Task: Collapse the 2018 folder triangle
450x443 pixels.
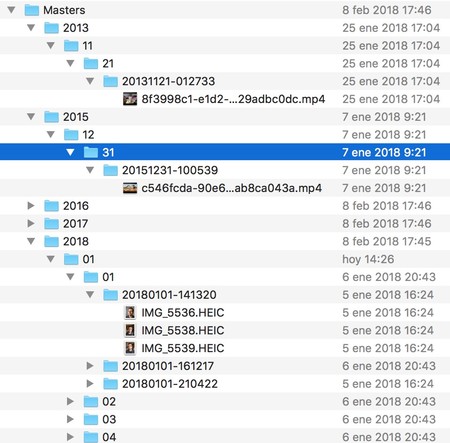Action: (x=31, y=241)
